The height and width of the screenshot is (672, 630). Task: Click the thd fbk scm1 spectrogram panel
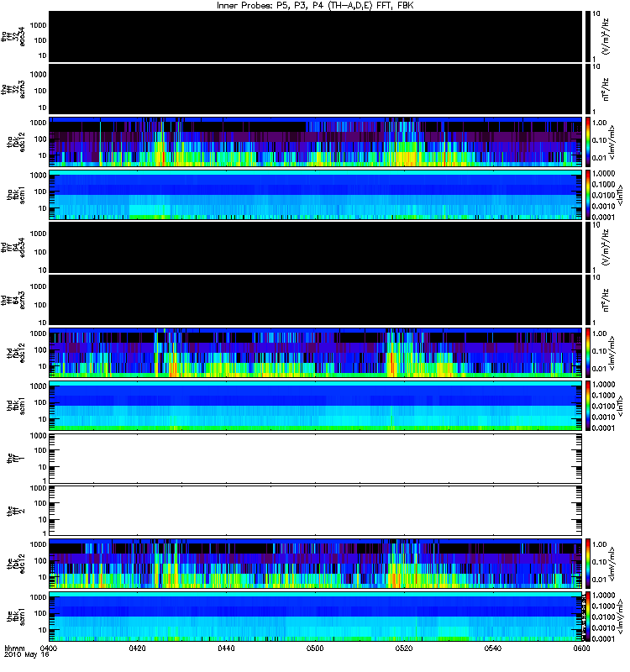[x=315, y=406]
